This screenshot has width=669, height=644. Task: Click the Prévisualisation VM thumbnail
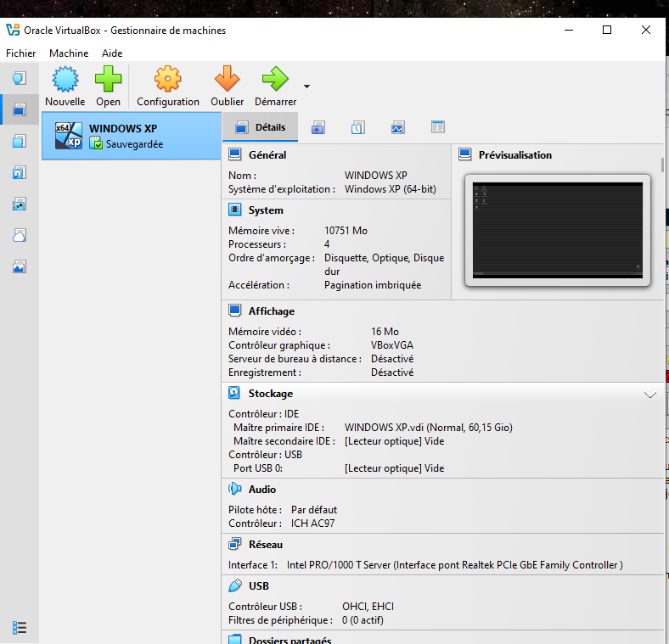point(557,230)
